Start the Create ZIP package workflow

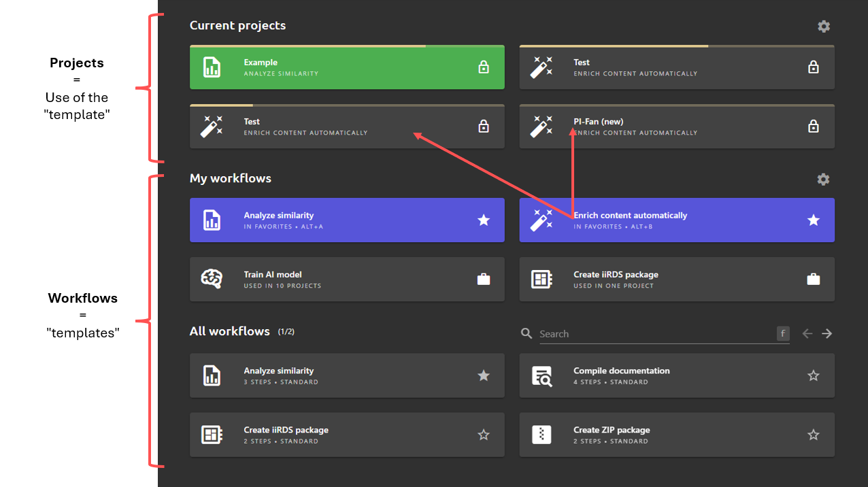(677, 435)
